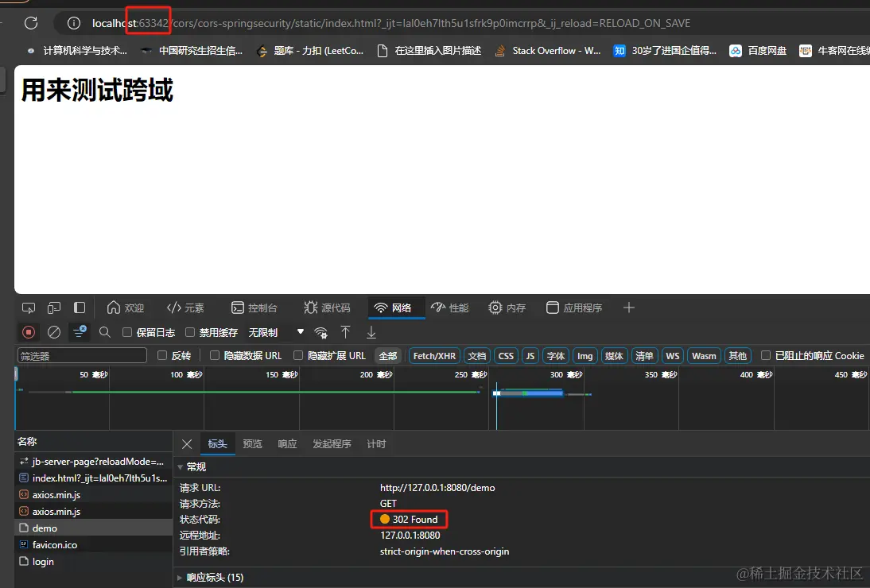This screenshot has width=870, height=588.
Task: Filter by CSS type
Action: (x=506, y=356)
